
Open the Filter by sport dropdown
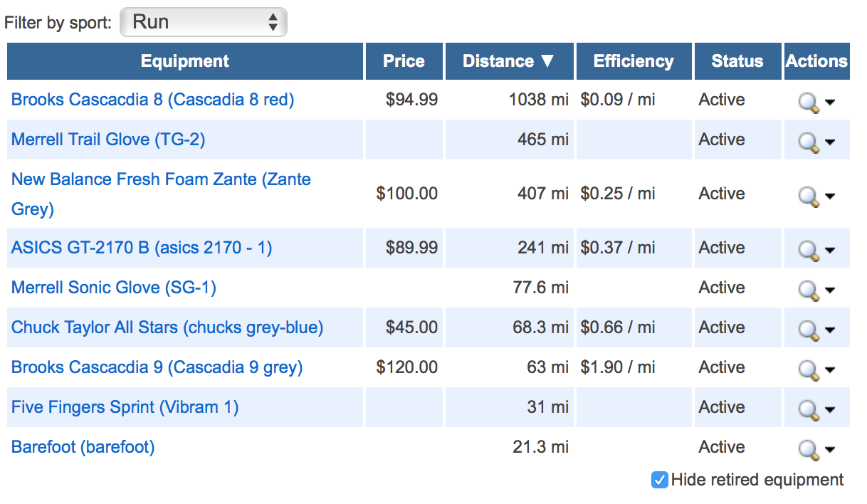(x=204, y=22)
